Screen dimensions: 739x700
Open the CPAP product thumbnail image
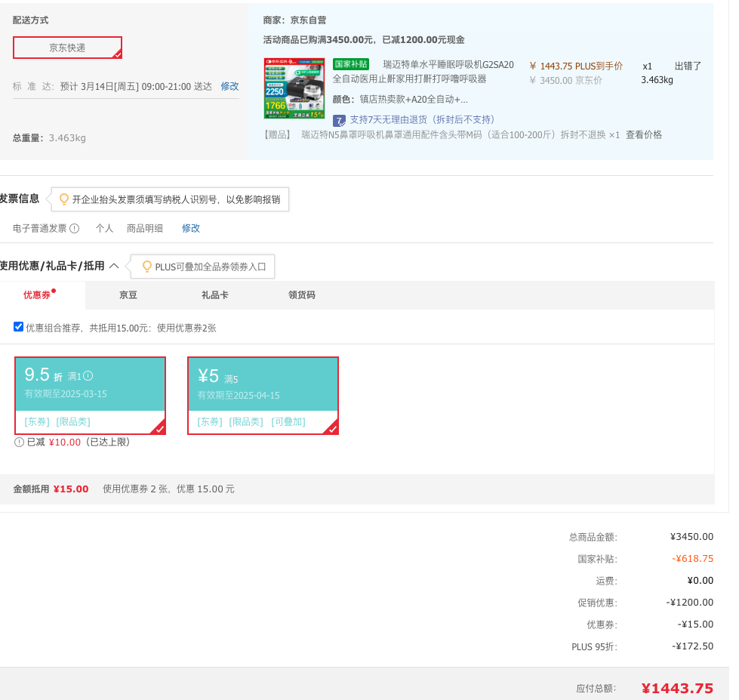[x=294, y=88]
